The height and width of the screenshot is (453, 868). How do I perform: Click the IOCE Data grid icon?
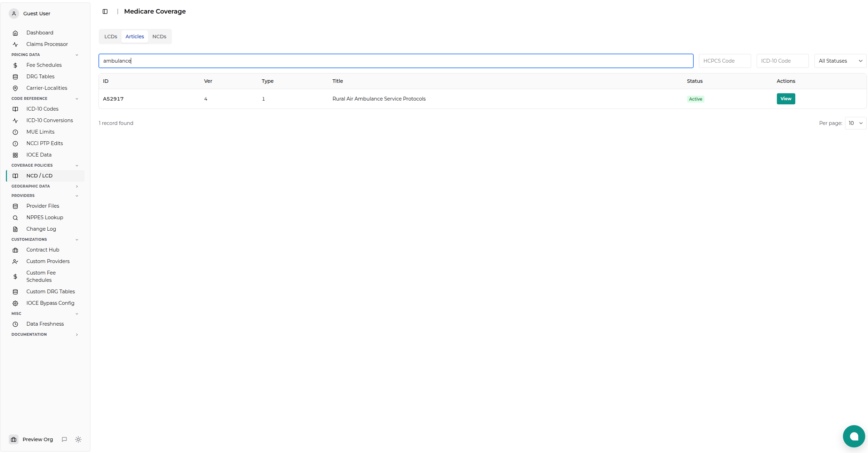[x=15, y=155]
